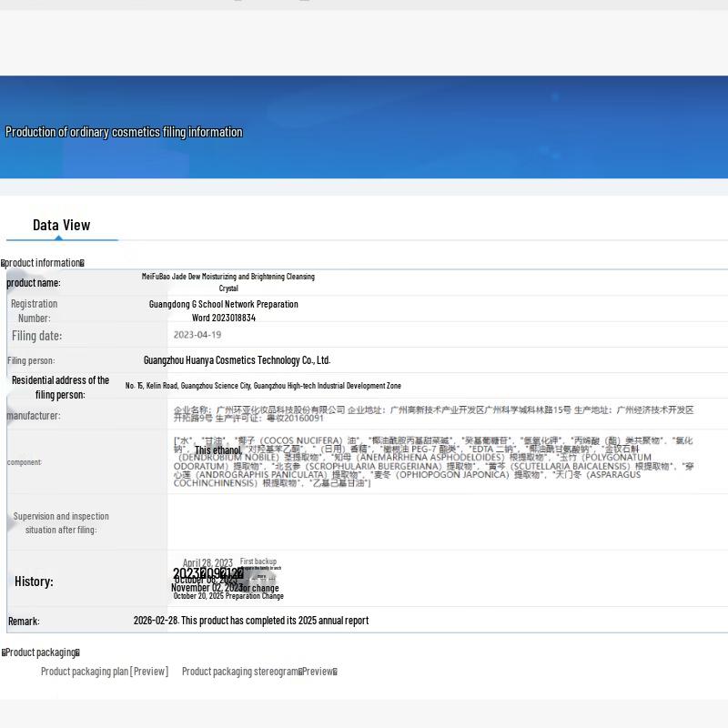Image resolution: width=728 pixels, height=728 pixels.
Task: Select the MeiFuBao Jade Dew product name value
Action: click(x=228, y=282)
